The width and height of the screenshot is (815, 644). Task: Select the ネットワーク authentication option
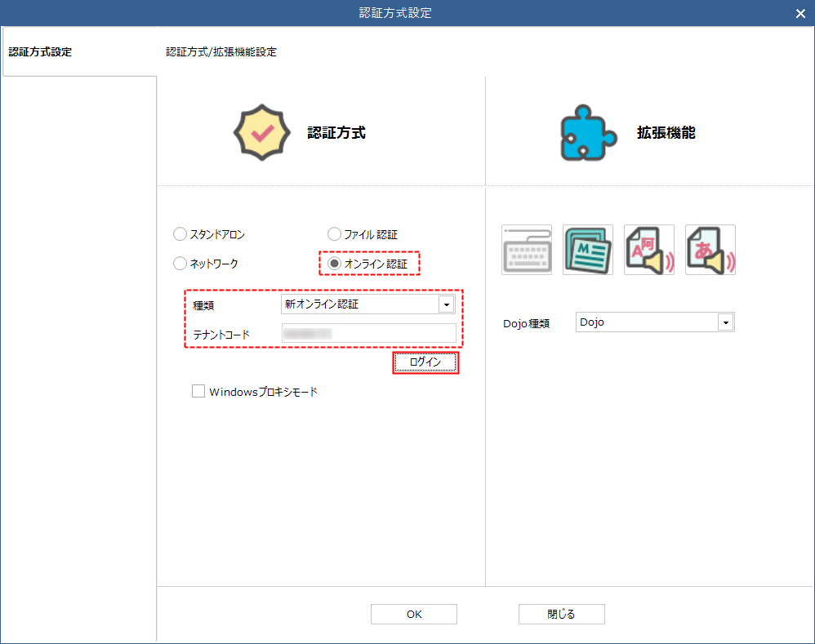click(180, 264)
